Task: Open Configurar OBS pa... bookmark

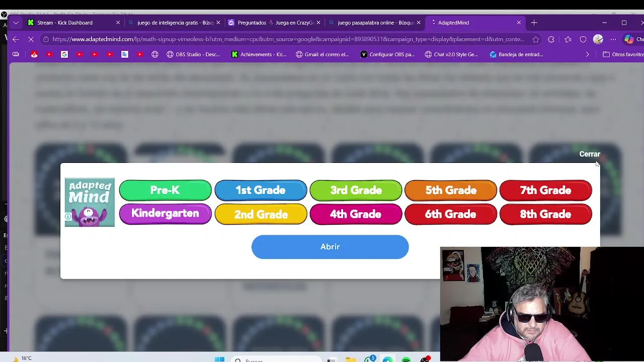Action: tap(387, 54)
